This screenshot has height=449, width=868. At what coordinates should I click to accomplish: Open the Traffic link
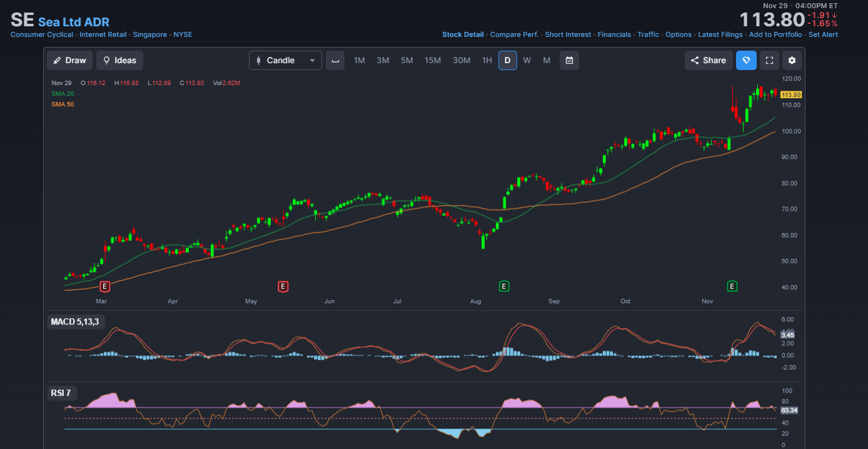pyautogui.click(x=648, y=34)
